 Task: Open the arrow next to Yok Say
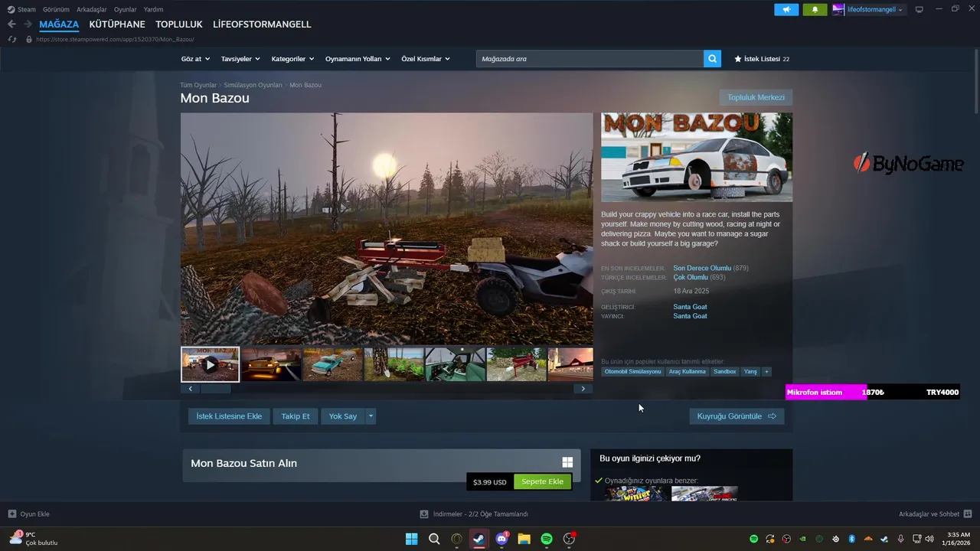371,416
